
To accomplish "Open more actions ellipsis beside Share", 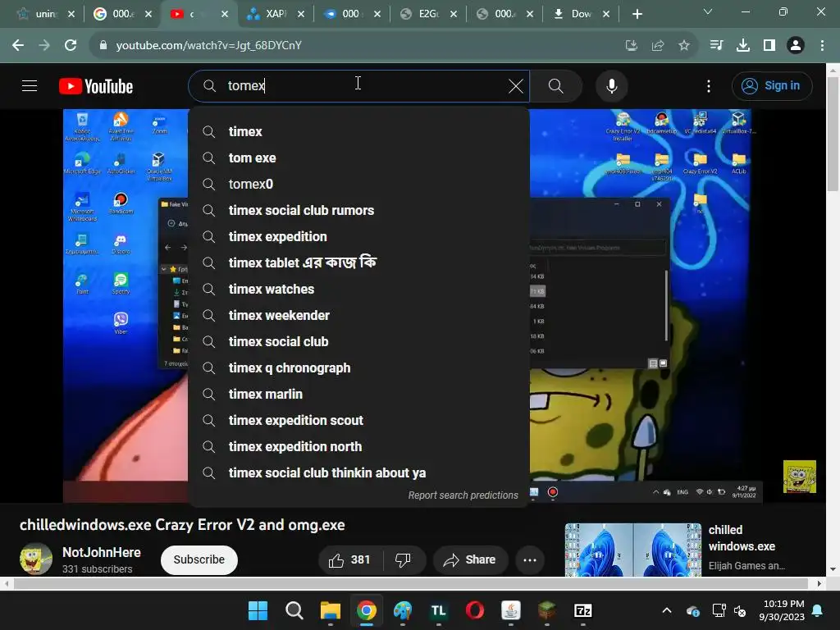I will tap(530, 559).
